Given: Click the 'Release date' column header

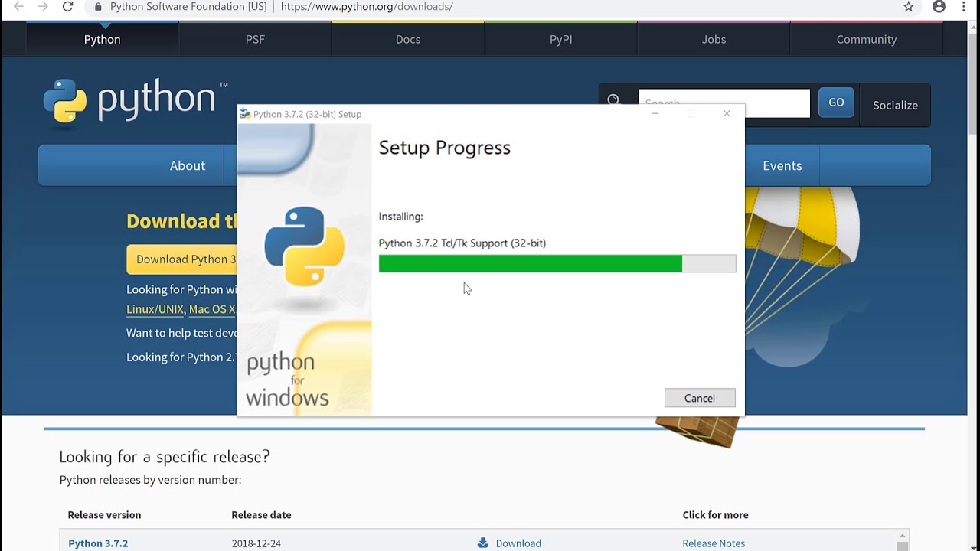Looking at the screenshot, I should coord(261,515).
